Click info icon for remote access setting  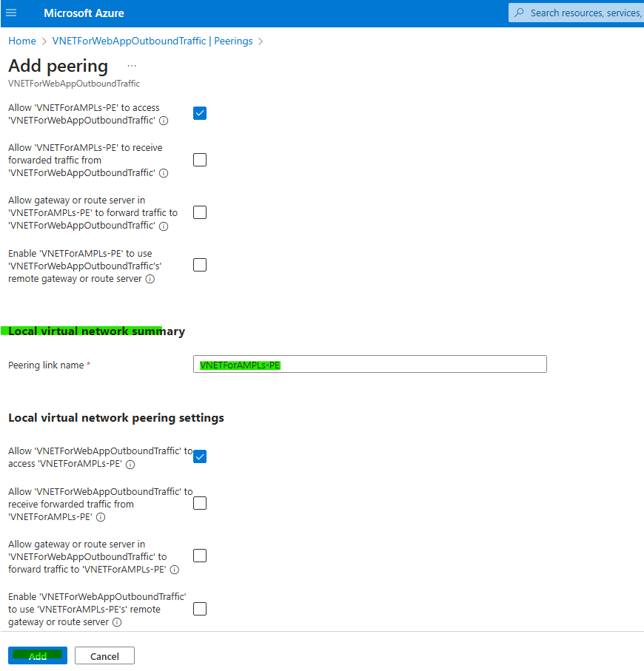164,121
